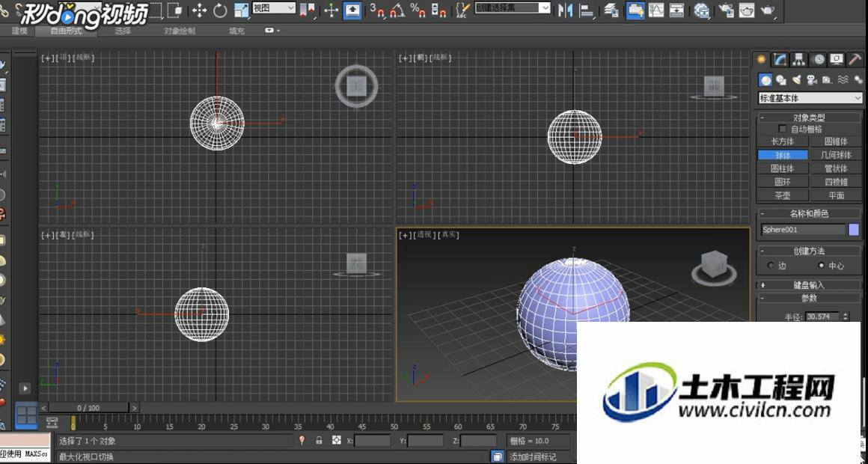This screenshot has height=464, width=868.
Task: Switch to the Display panel tab
Action: tap(837, 59)
